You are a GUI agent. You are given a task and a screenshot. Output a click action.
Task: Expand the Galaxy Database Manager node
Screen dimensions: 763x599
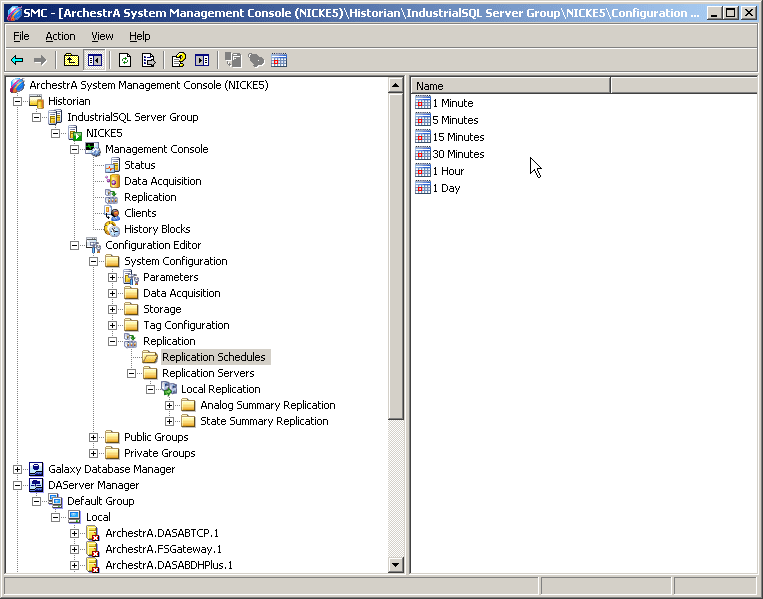(x=18, y=469)
